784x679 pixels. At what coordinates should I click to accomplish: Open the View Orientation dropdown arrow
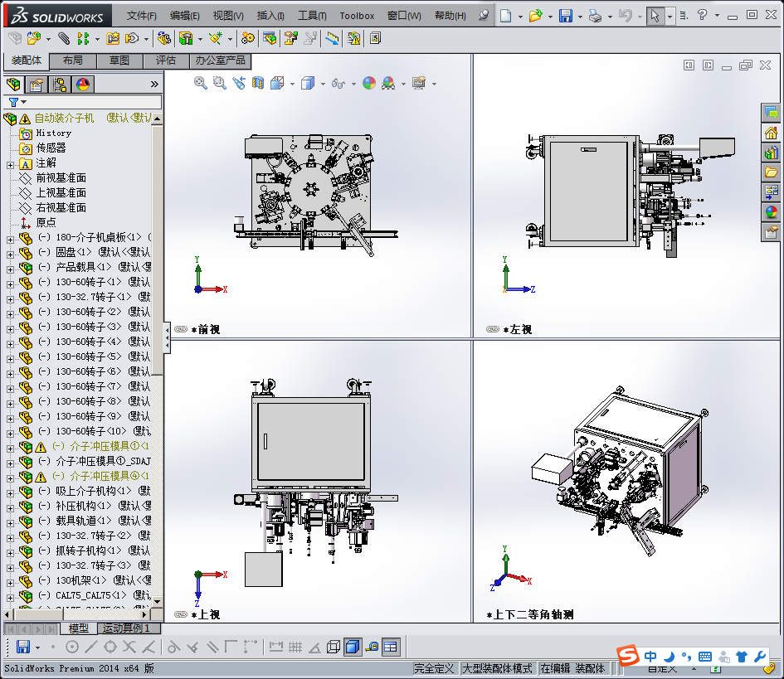(x=292, y=84)
